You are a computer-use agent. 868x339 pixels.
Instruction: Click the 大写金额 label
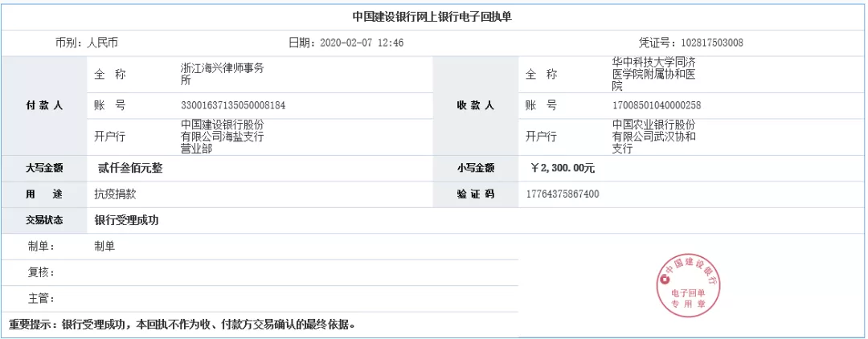[x=44, y=168]
